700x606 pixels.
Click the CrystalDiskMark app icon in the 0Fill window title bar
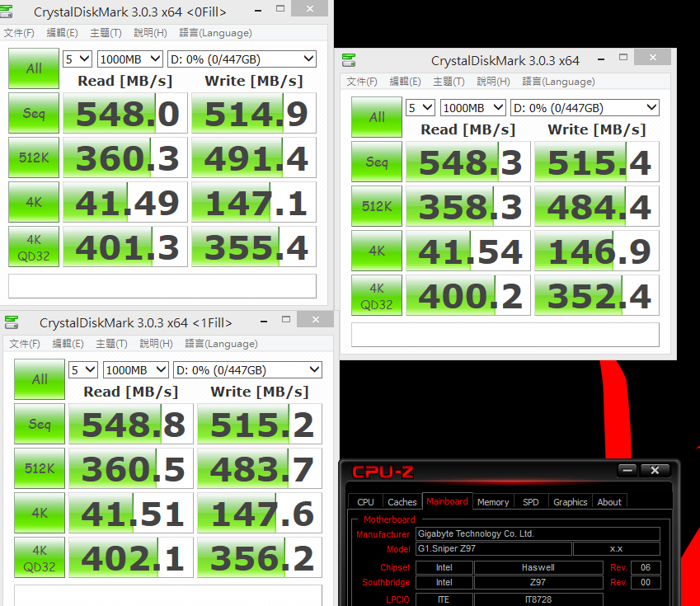coord(5,12)
